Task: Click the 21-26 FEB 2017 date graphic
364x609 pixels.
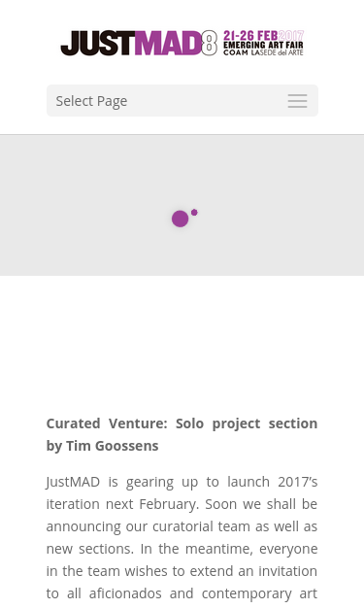Action: click(263, 35)
